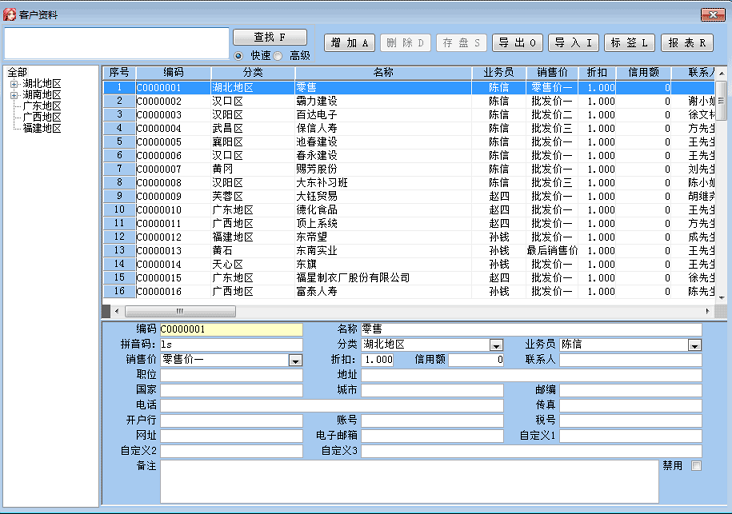Select 全部 in the region tree

[17, 72]
